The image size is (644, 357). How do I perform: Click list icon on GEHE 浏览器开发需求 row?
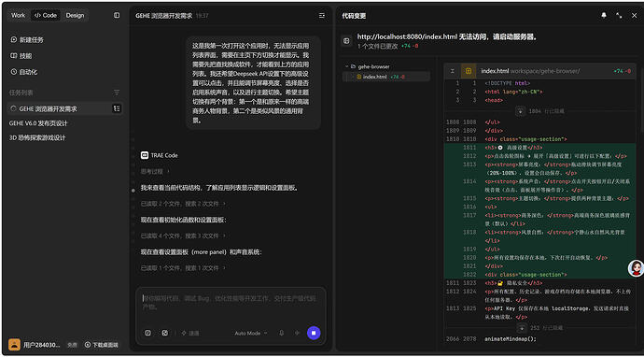[117, 108]
